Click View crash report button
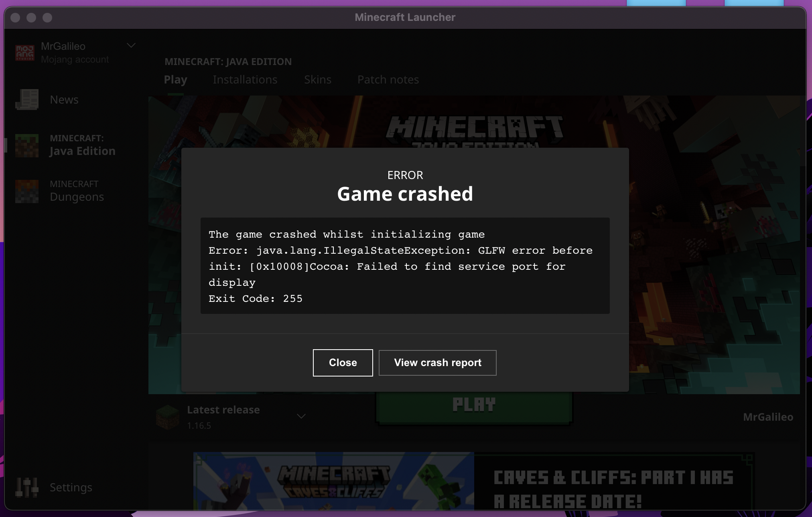Viewport: 812px width, 517px height. coord(437,362)
